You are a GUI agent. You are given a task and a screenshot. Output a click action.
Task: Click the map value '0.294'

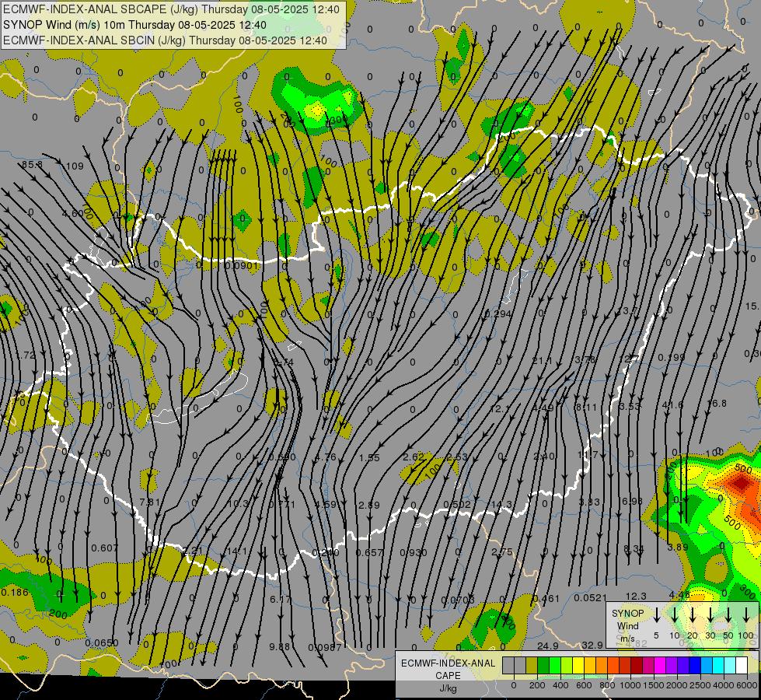point(498,313)
